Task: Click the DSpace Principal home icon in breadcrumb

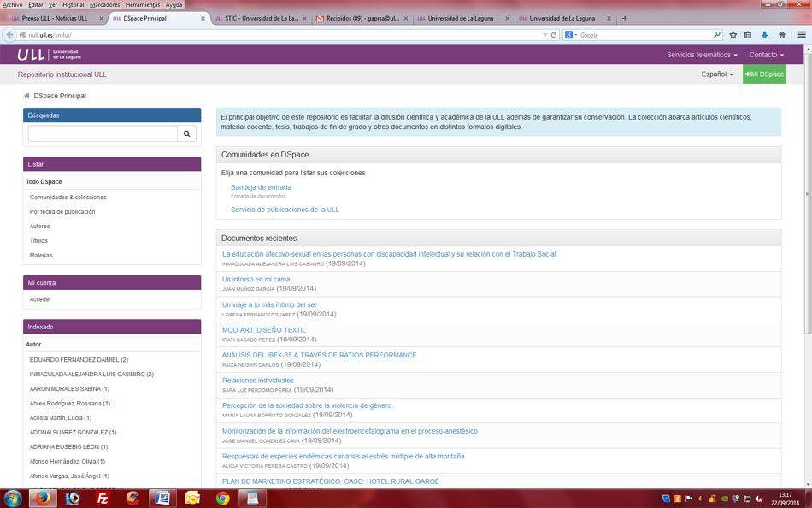Action: click(26, 96)
